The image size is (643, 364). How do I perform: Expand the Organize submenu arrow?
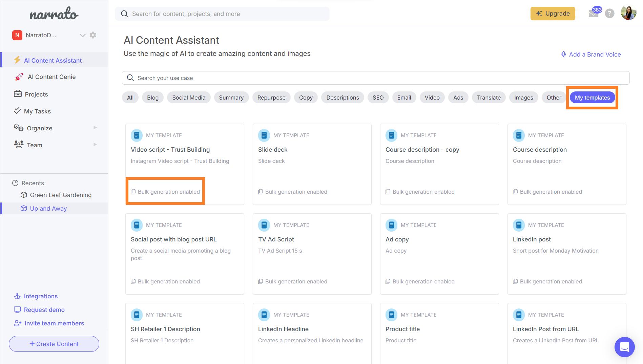[95, 128]
